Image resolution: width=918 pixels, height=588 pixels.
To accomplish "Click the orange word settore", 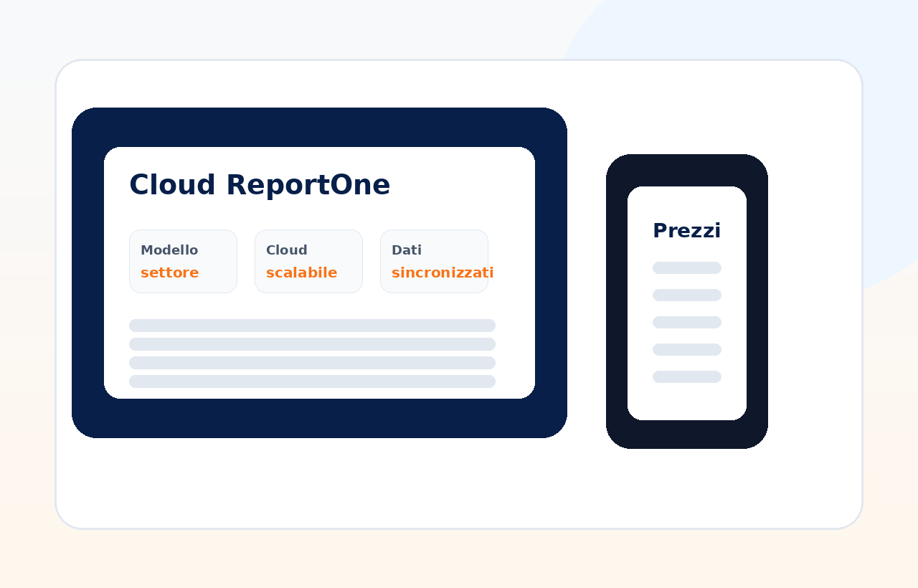I will tap(170, 272).
